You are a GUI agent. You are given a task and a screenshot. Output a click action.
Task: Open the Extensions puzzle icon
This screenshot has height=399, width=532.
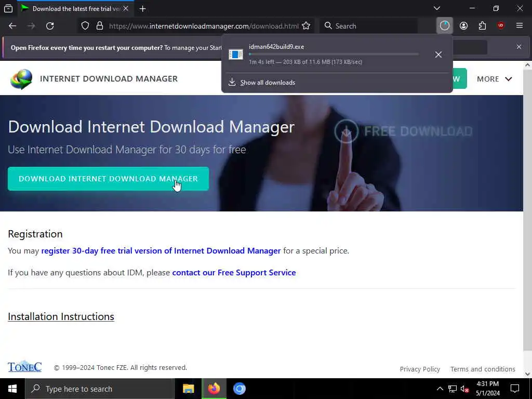(x=482, y=26)
